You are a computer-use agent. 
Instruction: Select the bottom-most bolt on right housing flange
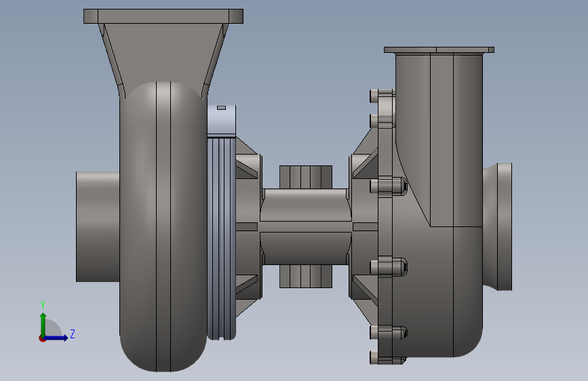(x=387, y=358)
